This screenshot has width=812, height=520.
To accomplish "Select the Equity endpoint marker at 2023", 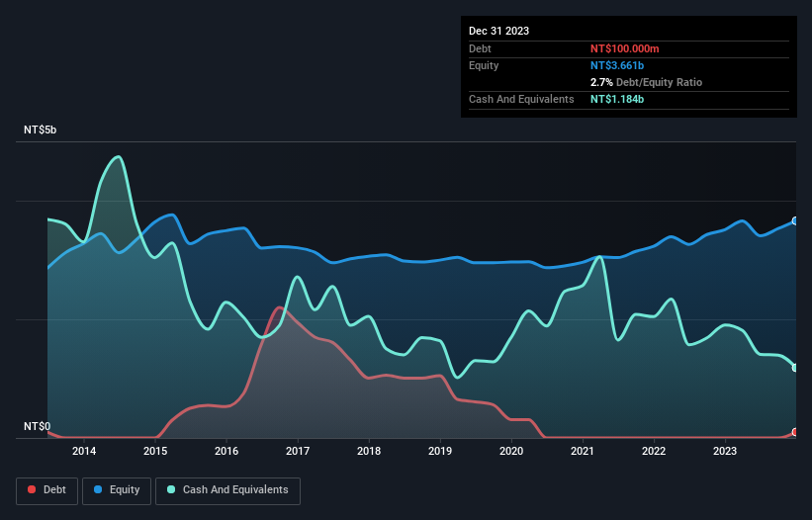I will coord(795,220).
